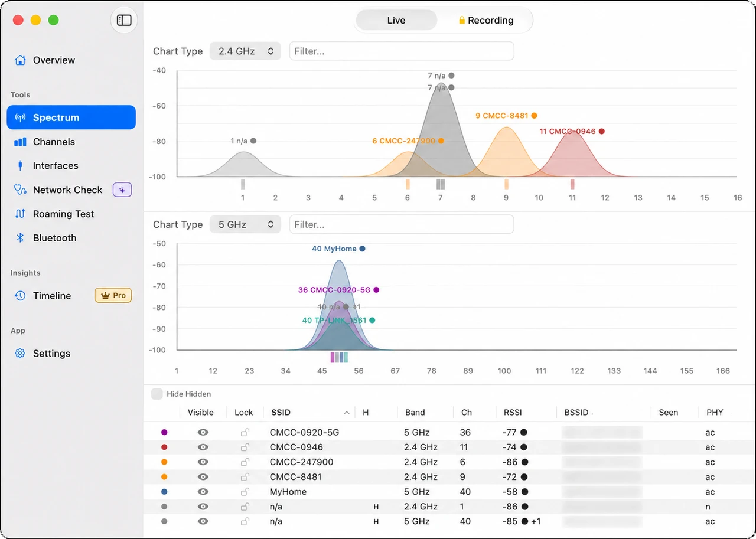This screenshot has width=756, height=539.
Task: Sort table by RSSI column header
Action: (513, 413)
